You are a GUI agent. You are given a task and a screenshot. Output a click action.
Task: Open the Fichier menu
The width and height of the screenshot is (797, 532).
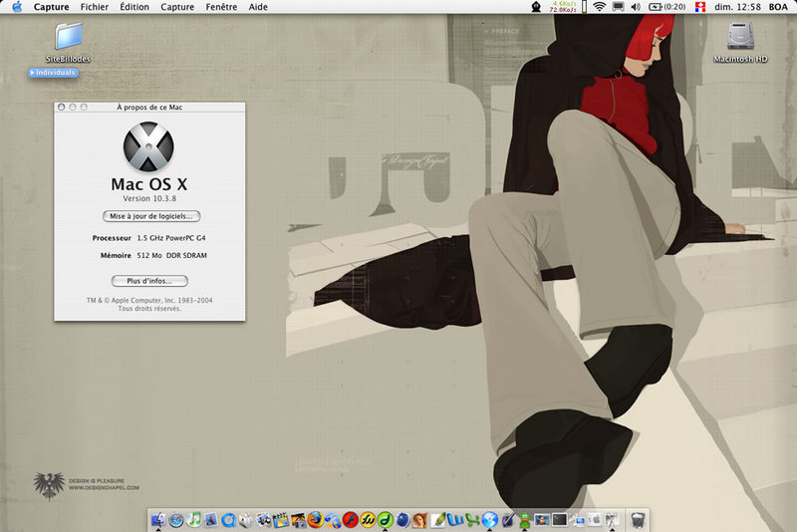pos(95,7)
